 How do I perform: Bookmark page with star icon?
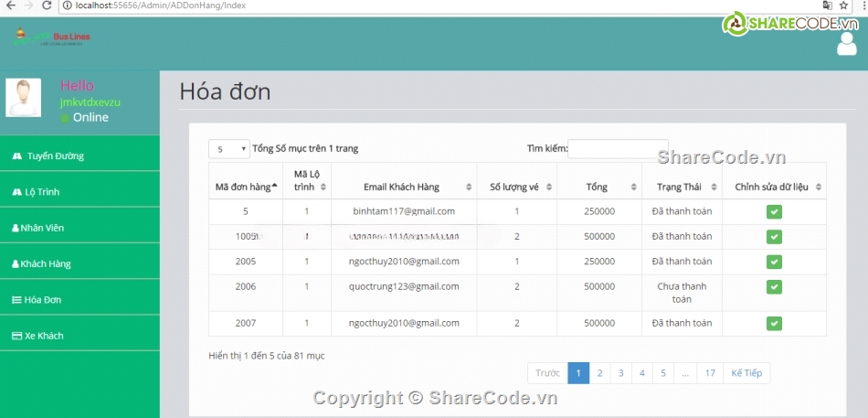(843, 5)
